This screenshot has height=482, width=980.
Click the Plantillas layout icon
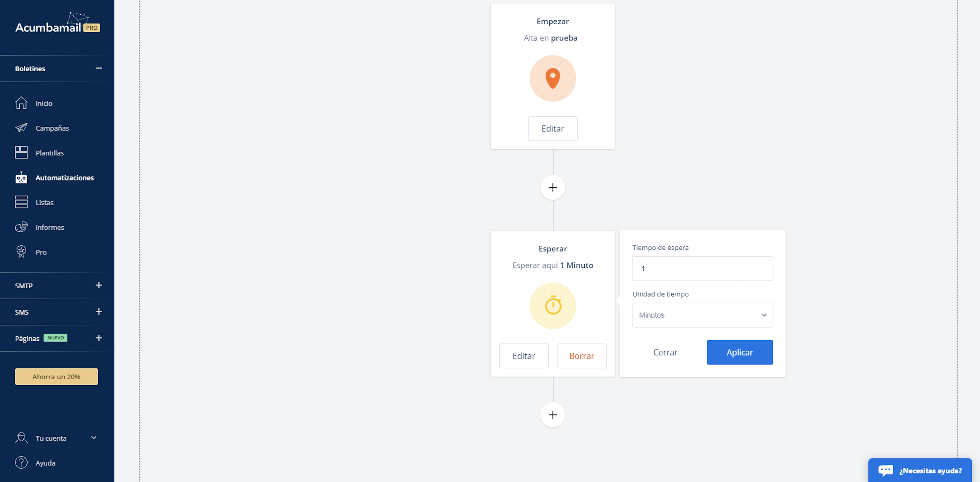tap(21, 152)
